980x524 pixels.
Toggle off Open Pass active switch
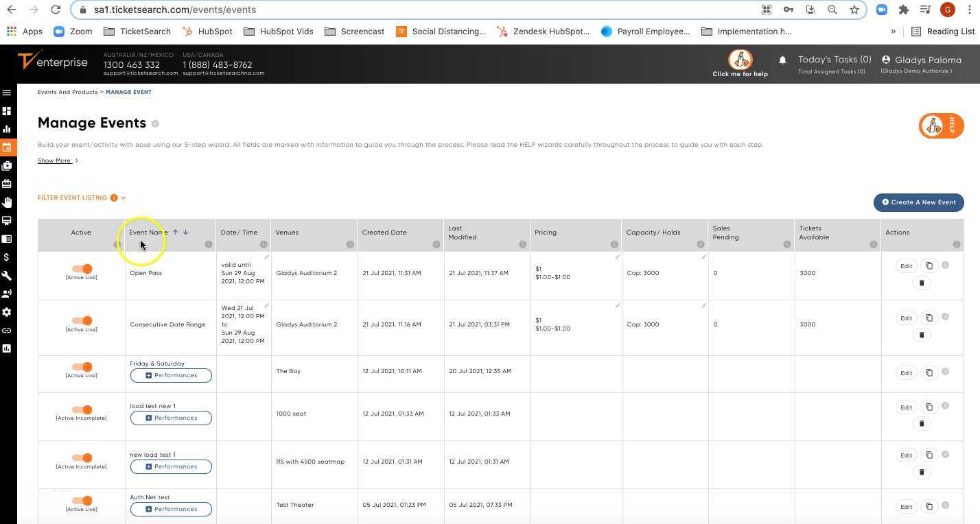pos(82,269)
